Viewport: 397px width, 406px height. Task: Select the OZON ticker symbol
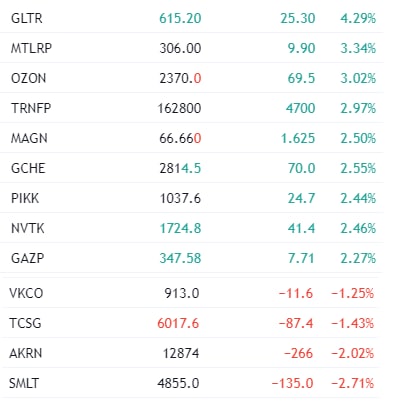point(28,78)
